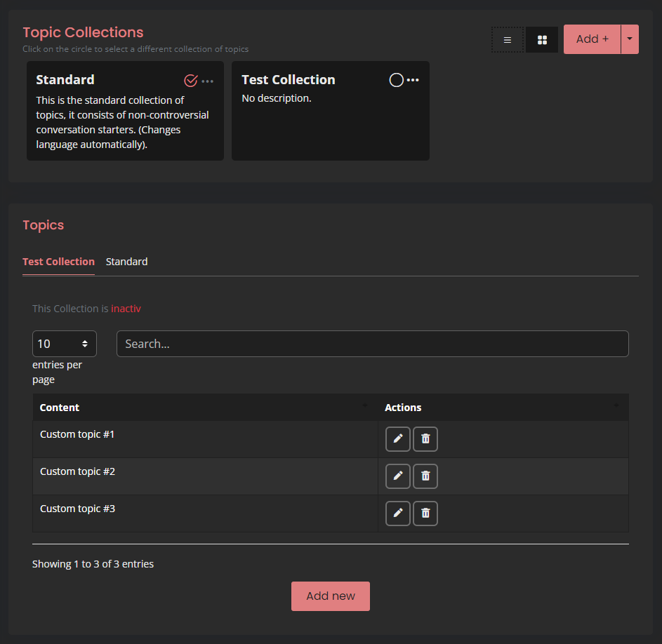This screenshot has width=662, height=644.
Task: Switch to list view layout
Action: pyautogui.click(x=508, y=40)
